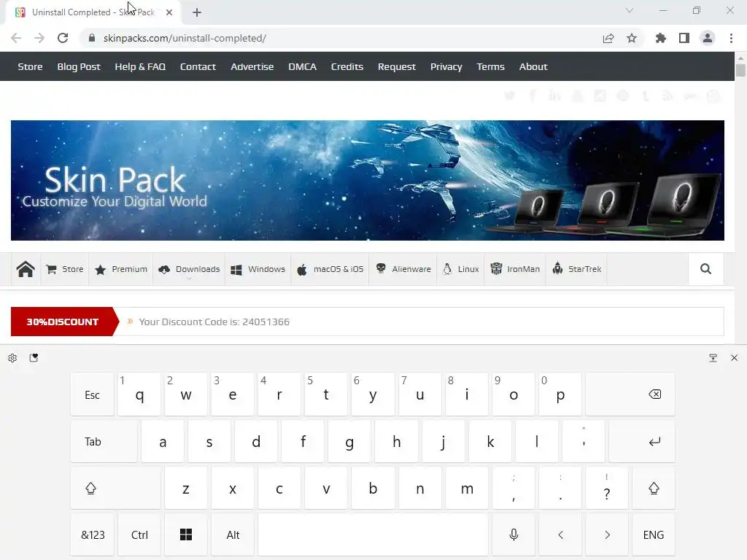Open touch keyboard settings gear
The height and width of the screenshot is (560, 747).
click(12, 358)
